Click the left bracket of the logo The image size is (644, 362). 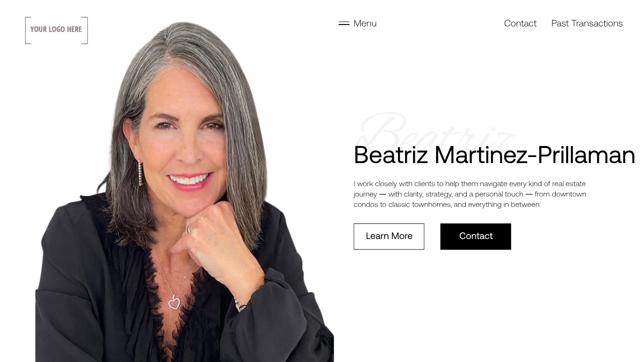click(27, 30)
